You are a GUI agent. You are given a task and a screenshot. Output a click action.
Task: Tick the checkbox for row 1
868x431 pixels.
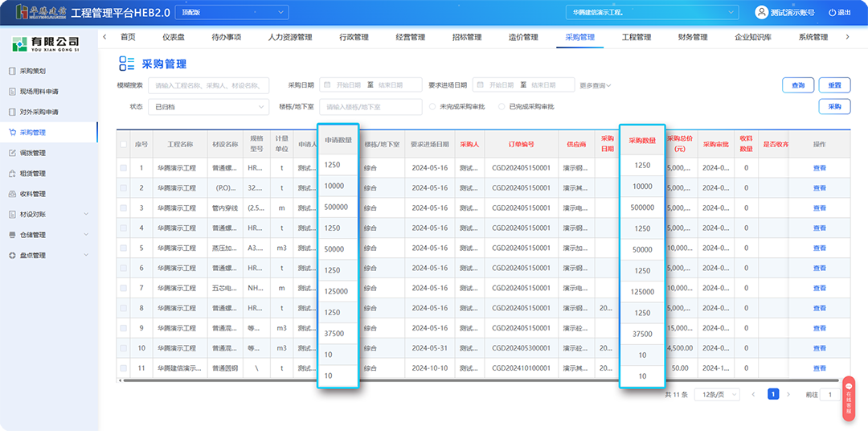123,168
